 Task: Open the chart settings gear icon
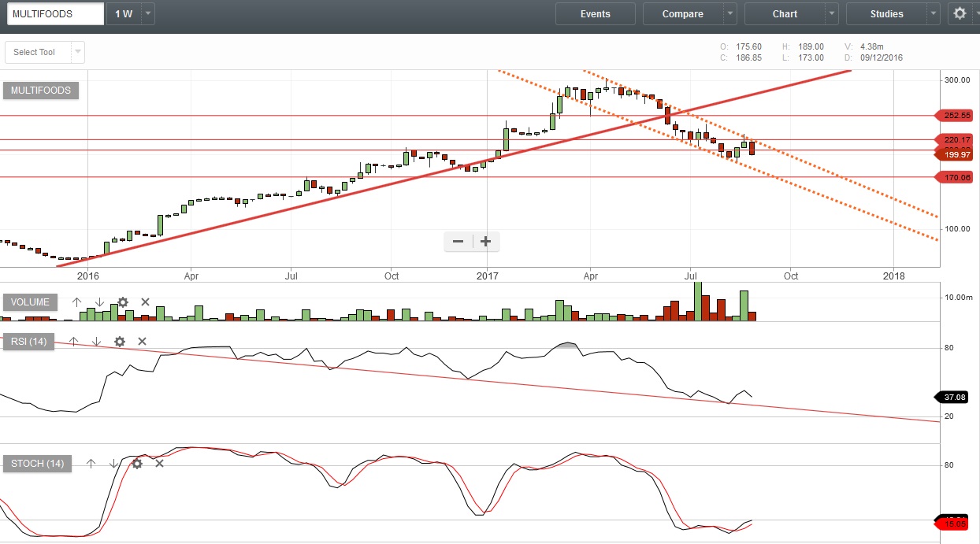click(960, 13)
